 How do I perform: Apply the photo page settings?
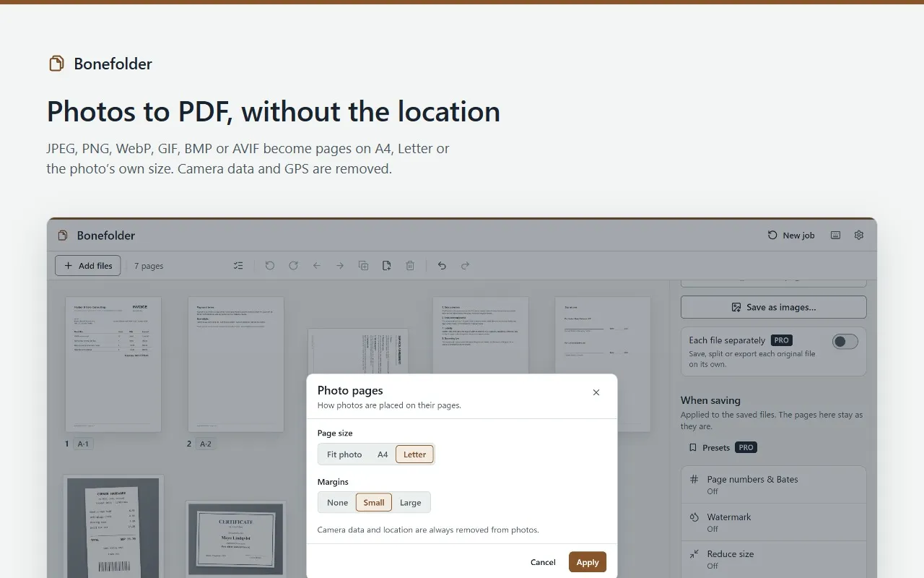(588, 562)
